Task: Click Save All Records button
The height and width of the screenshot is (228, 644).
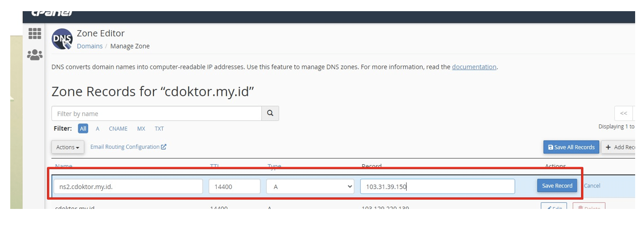Action: pyautogui.click(x=571, y=147)
